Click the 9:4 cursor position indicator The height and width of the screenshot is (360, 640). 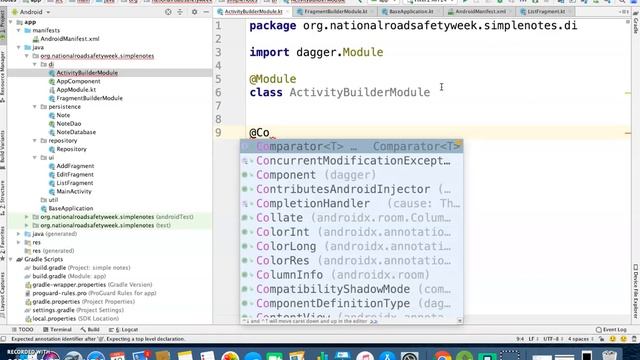pos(520,339)
